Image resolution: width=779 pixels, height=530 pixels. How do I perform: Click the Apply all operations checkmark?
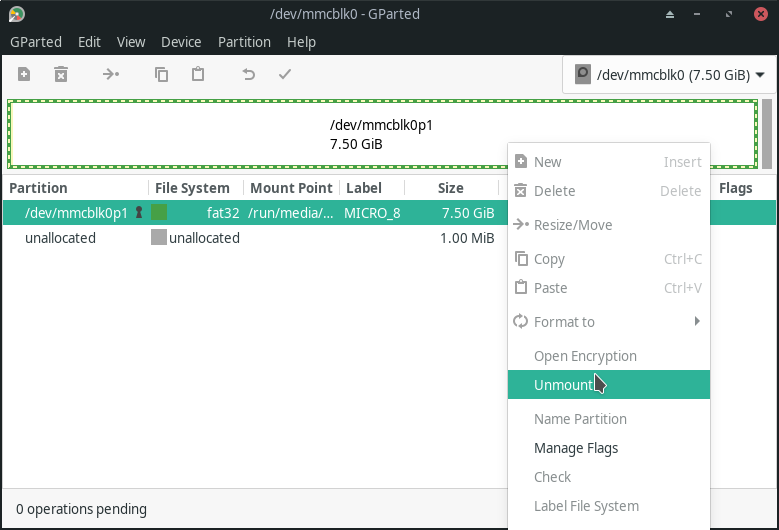point(285,75)
